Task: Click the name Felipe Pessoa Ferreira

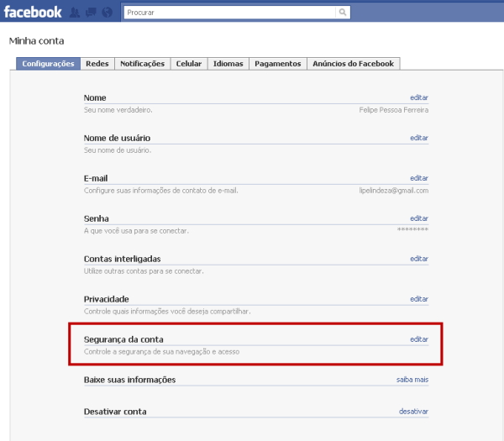Action: [394, 110]
